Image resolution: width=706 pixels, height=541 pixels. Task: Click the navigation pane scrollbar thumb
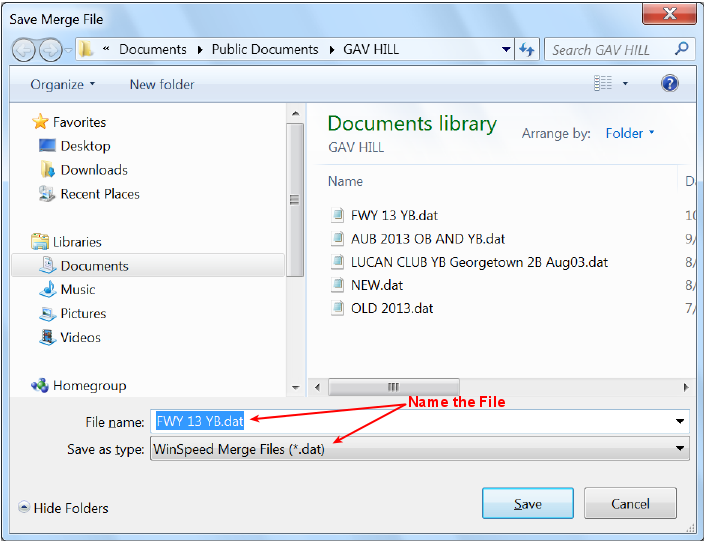click(x=295, y=200)
